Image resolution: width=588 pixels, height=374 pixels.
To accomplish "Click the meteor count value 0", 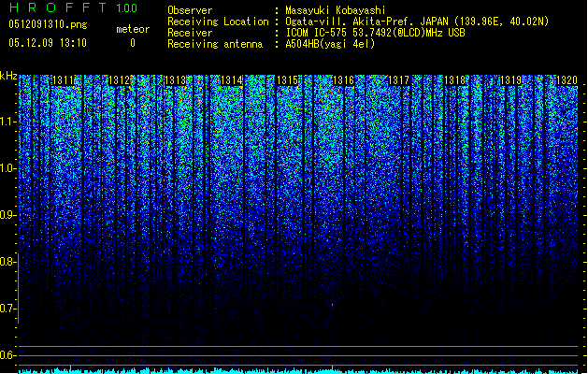I will coord(133,43).
